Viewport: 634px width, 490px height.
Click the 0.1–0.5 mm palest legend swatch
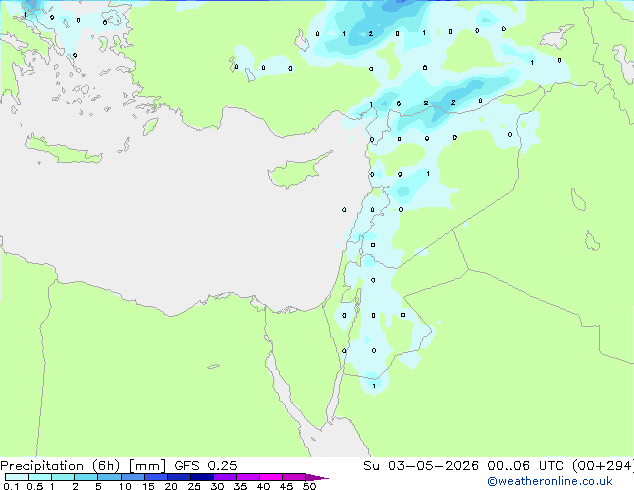[17, 477]
